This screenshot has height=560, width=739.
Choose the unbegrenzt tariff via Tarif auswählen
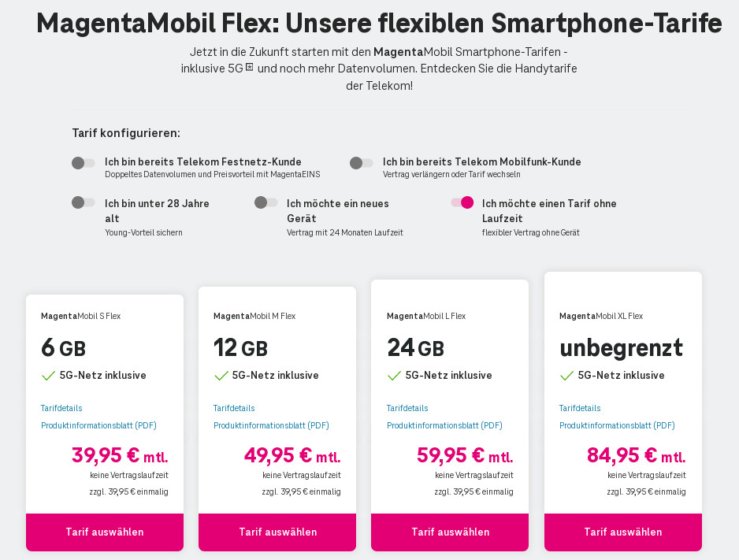tap(622, 532)
